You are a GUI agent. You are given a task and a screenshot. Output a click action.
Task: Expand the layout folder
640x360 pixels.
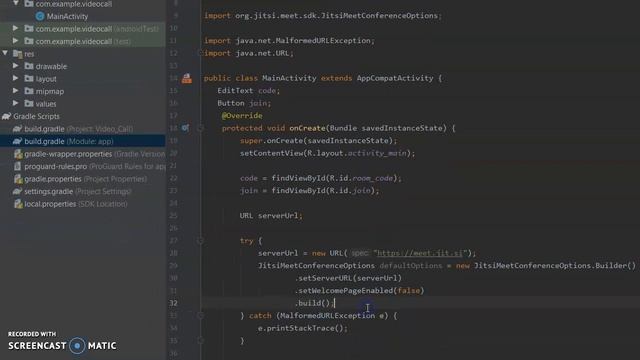coord(15,78)
